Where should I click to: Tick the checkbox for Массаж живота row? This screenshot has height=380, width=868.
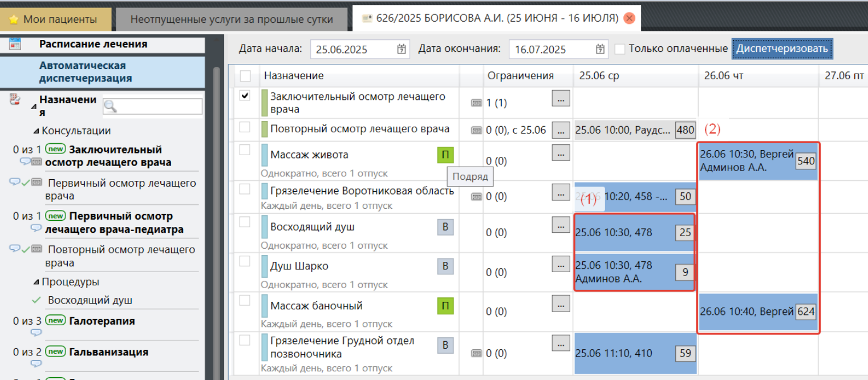click(x=245, y=150)
